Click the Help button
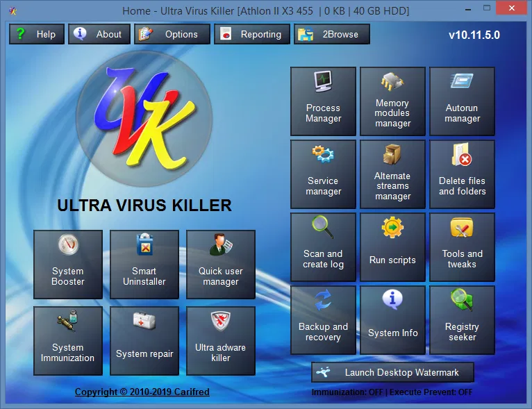The height and width of the screenshot is (409, 532). (37, 34)
